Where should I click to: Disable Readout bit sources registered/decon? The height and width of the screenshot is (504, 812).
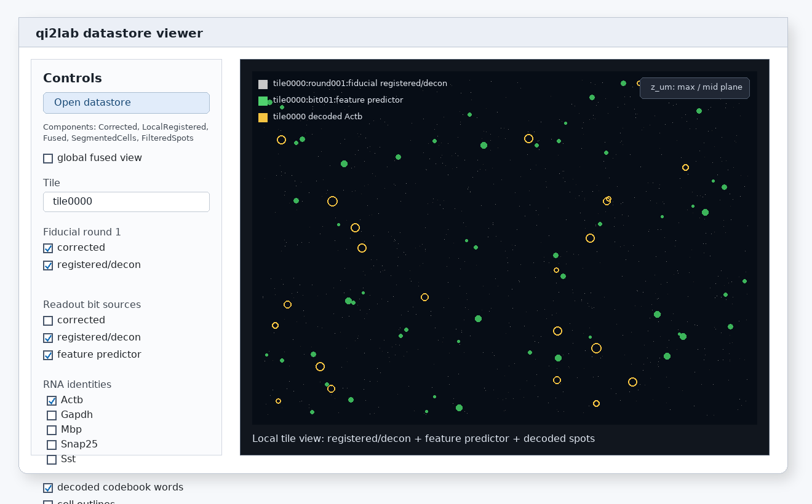(48, 338)
